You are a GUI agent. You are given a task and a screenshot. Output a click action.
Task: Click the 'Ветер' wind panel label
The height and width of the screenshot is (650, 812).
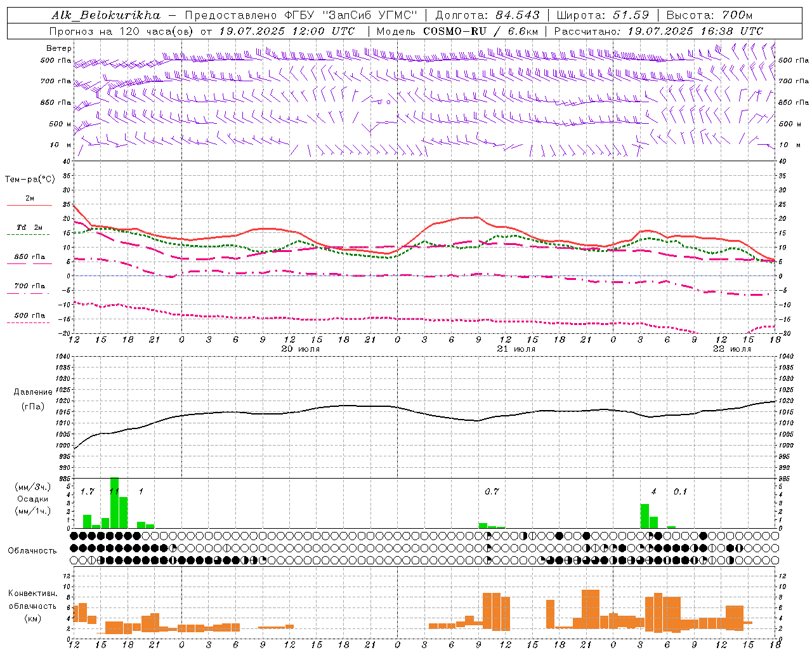pyautogui.click(x=59, y=48)
